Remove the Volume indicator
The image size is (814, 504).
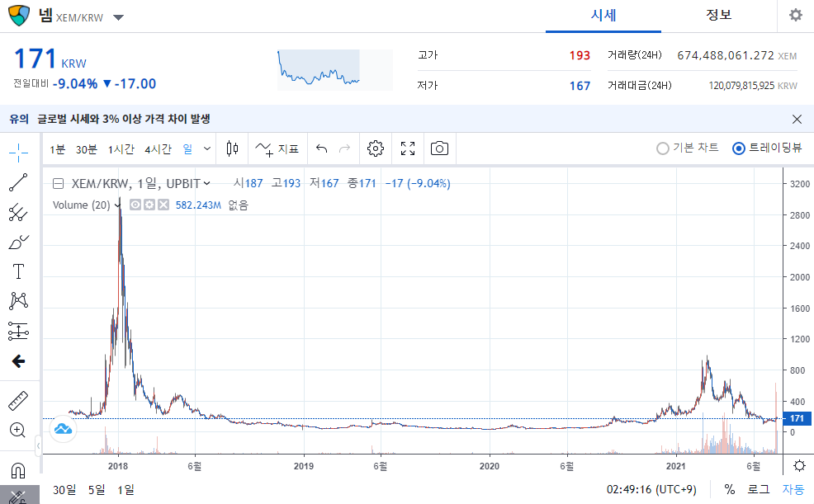click(x=163, y=205)
